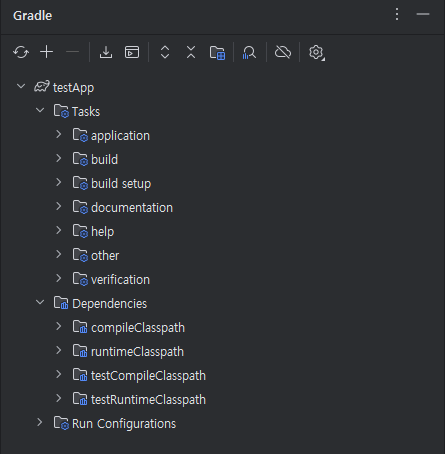Click the documentation folder icon
Screen dimensions: 445x454
click(80, 207)
